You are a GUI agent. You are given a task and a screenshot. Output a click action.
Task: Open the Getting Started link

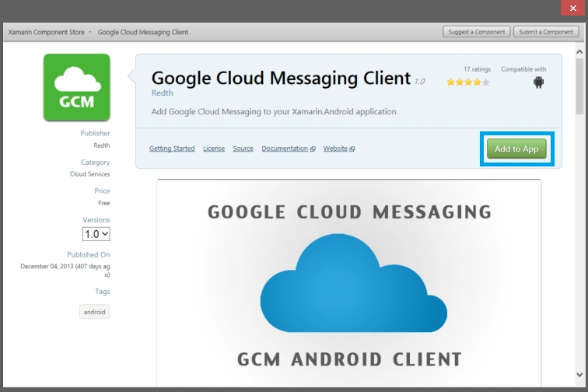point(172,149)
